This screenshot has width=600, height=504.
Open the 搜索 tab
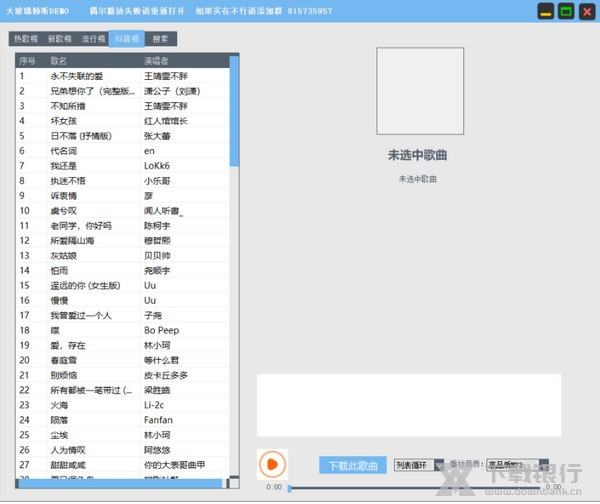tap(160, 39)
